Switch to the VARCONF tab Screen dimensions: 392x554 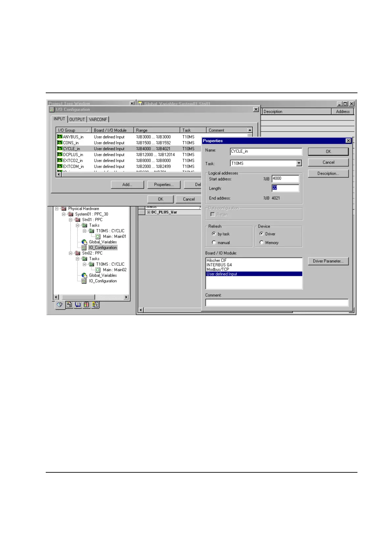(98, 119)
